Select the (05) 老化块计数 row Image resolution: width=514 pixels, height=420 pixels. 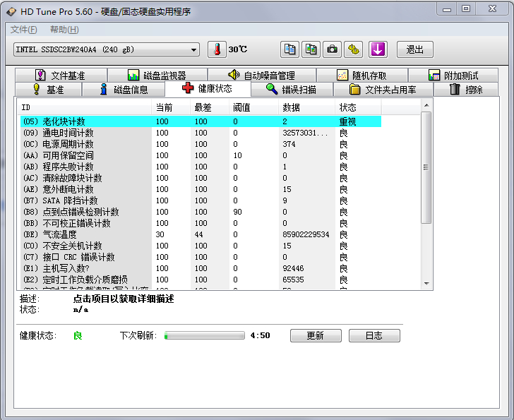201,121
